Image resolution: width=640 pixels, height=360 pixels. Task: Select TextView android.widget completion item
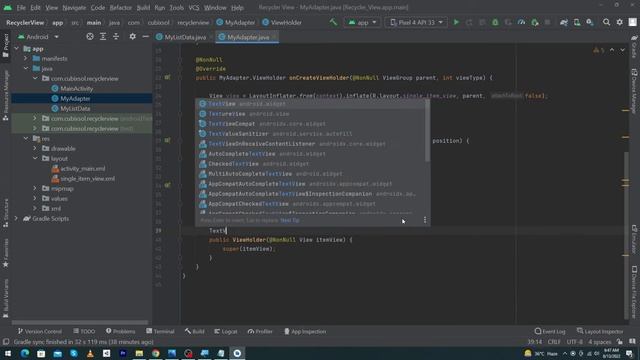pyautogui.click(x=310, y=104)
